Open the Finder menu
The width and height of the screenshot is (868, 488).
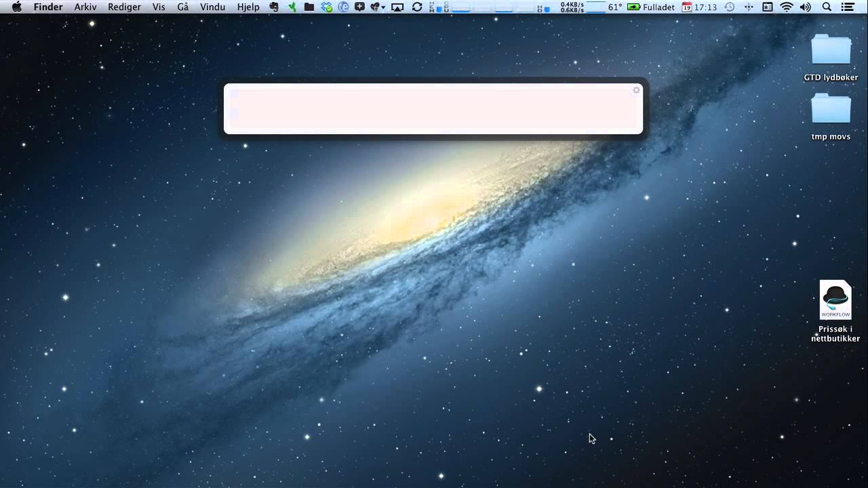[48, 7]
